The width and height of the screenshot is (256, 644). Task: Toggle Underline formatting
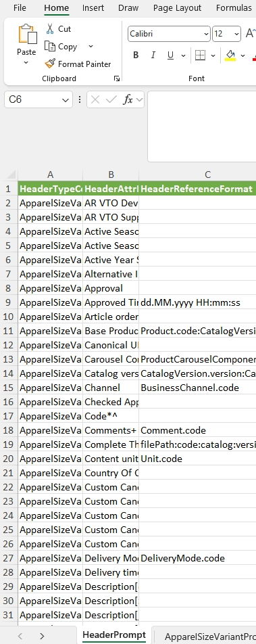(170, 55)
